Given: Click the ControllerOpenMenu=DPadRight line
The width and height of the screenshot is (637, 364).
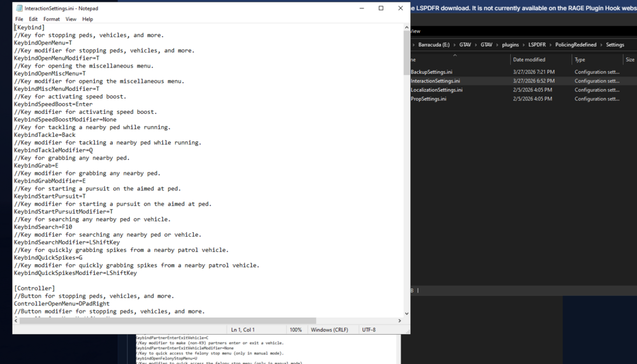Looking at the screenshot, I should tap(62, 304).
